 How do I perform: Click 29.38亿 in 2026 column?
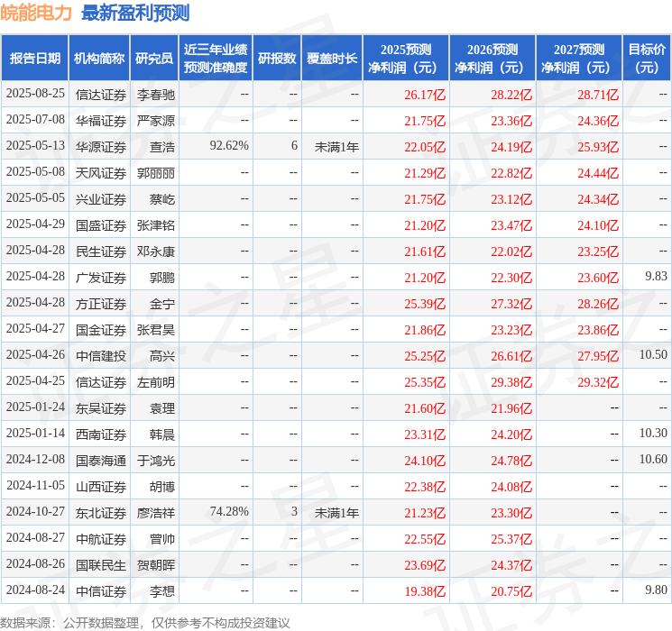[x=511, y=382]
